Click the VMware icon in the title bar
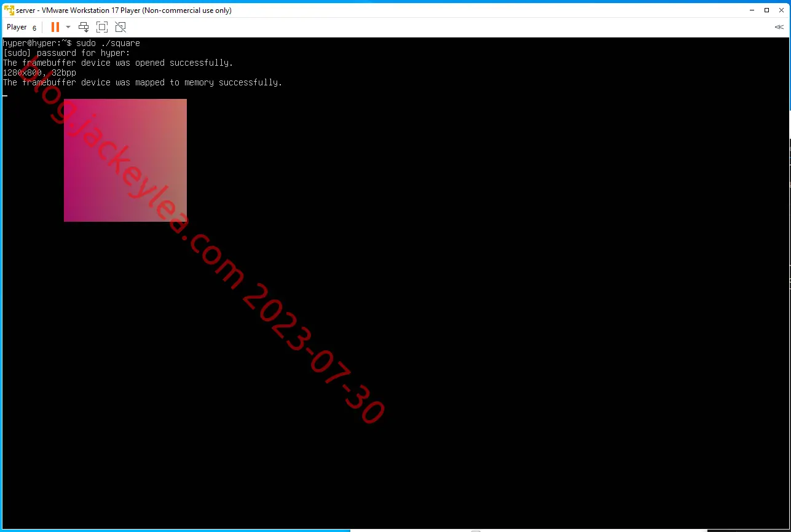This screenshot has height=532, width=791. tap(9, 10)
